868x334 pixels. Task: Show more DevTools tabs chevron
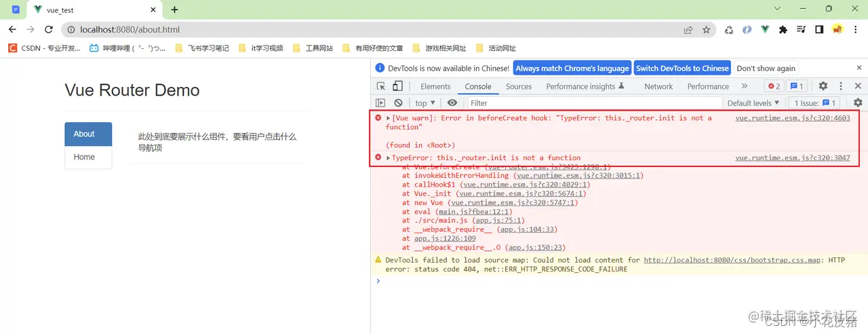tap(745, 86)
